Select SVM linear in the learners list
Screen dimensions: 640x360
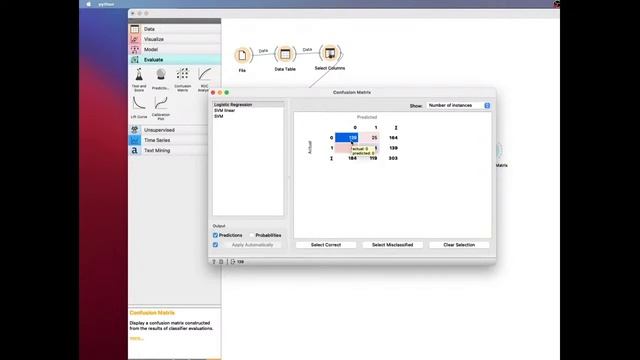click(x=248, y=110)
